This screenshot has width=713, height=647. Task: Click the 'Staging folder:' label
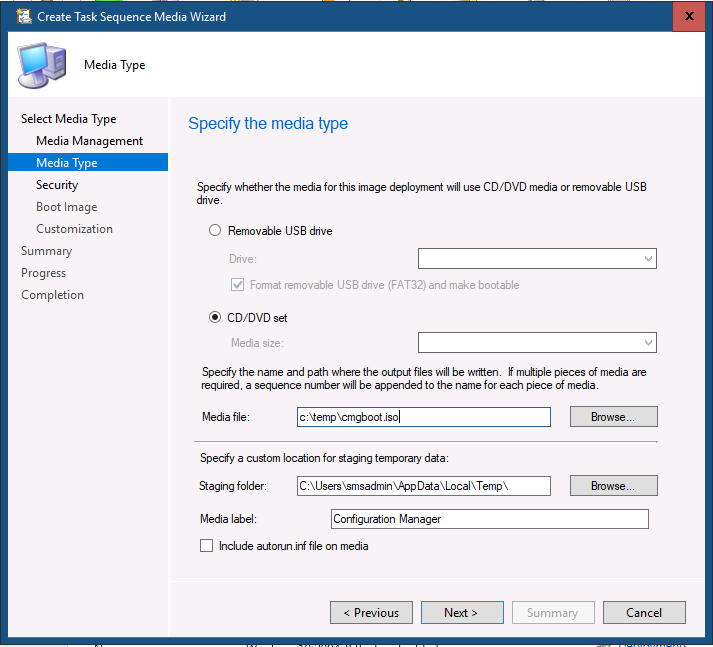[233, 486]
